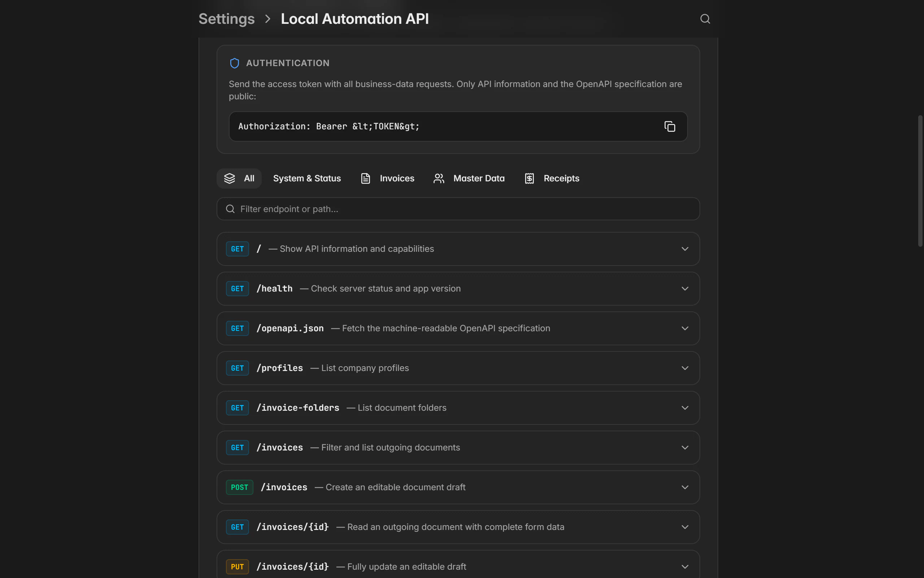This screenshot has height=578, width=924.
Task: Click the GET badge on /invoice-folders row
Action: coord(237,408)
